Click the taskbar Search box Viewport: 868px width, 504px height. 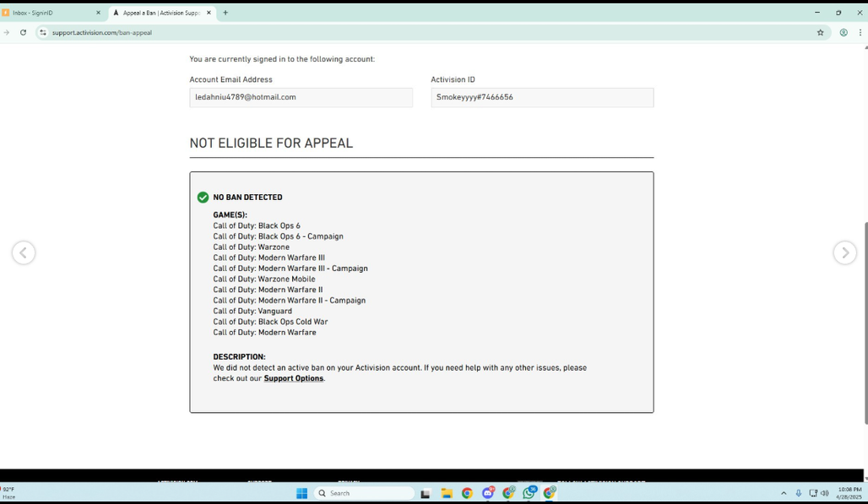(x=364, y=494)
